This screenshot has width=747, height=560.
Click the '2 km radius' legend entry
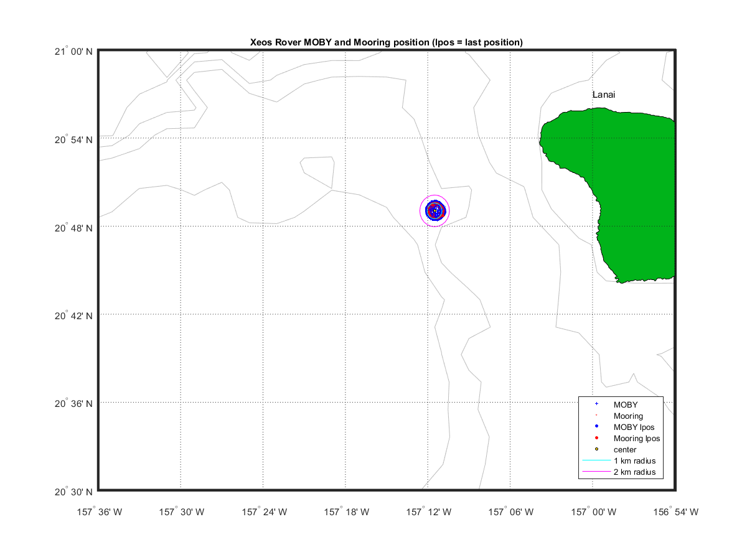(x=634, y=472)
